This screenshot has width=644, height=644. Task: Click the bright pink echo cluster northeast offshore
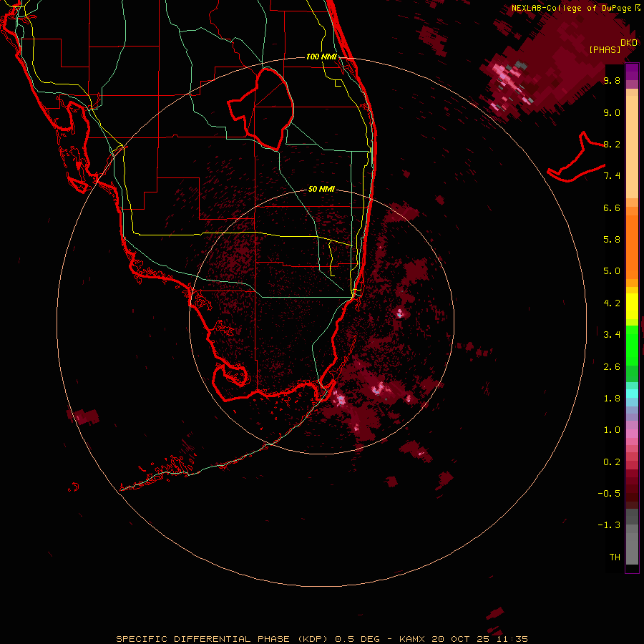[x=512, y=84]
